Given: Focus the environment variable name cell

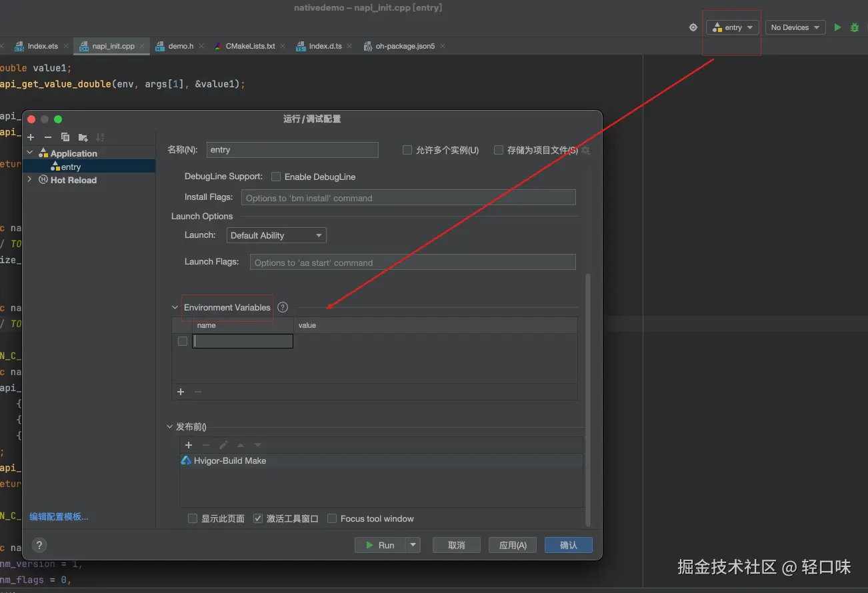Looking at the screenshot, I should 243,341.
